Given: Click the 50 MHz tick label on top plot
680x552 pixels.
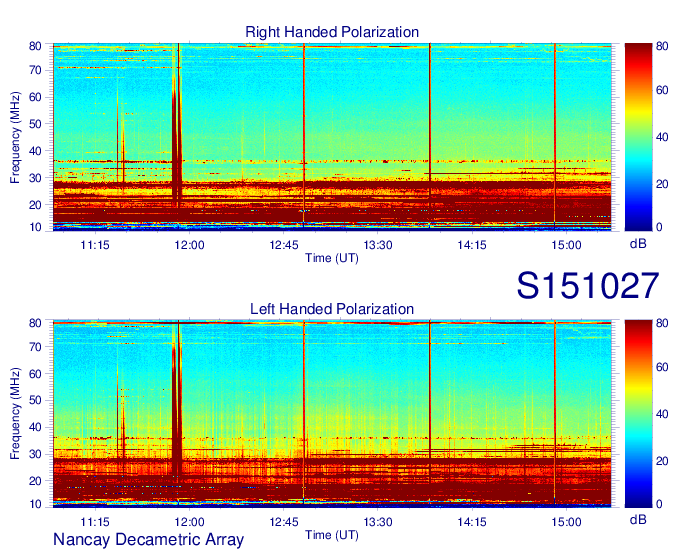Looking at the screenshot, I should 35,124.
